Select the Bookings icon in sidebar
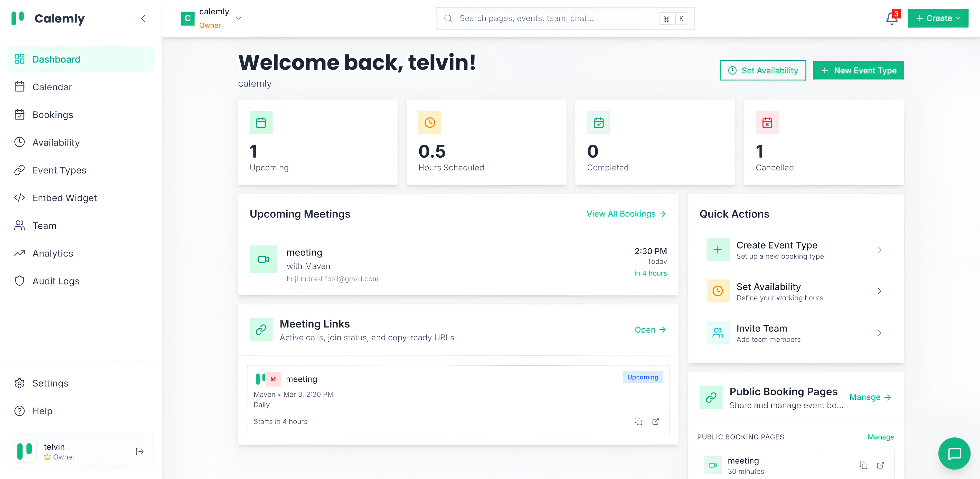Screen dimensions: 980x479 coord(20,114)
